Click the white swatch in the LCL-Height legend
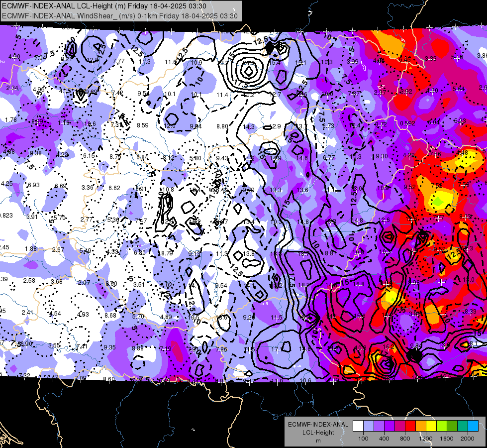Screen dimensions: 487x448 click(358, 426)
